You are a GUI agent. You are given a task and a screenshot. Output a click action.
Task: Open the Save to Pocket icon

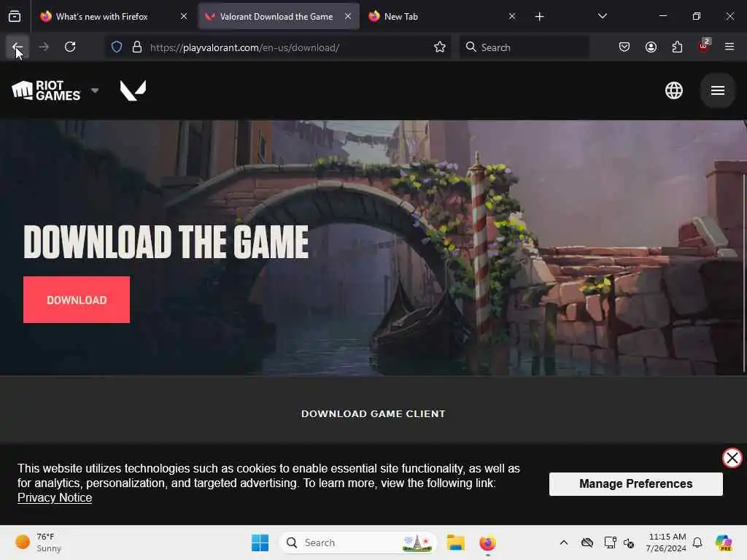(624, 47)
